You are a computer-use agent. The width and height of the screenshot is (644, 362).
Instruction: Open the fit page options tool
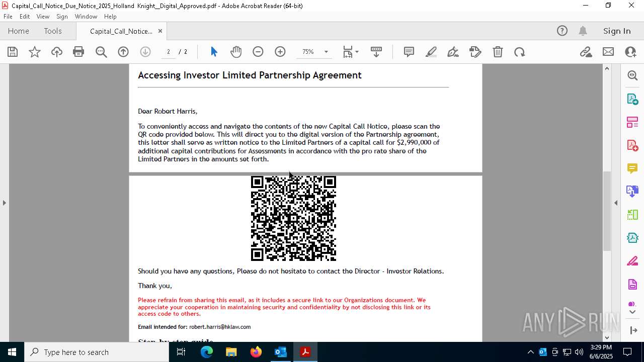[x=351, y=52]
